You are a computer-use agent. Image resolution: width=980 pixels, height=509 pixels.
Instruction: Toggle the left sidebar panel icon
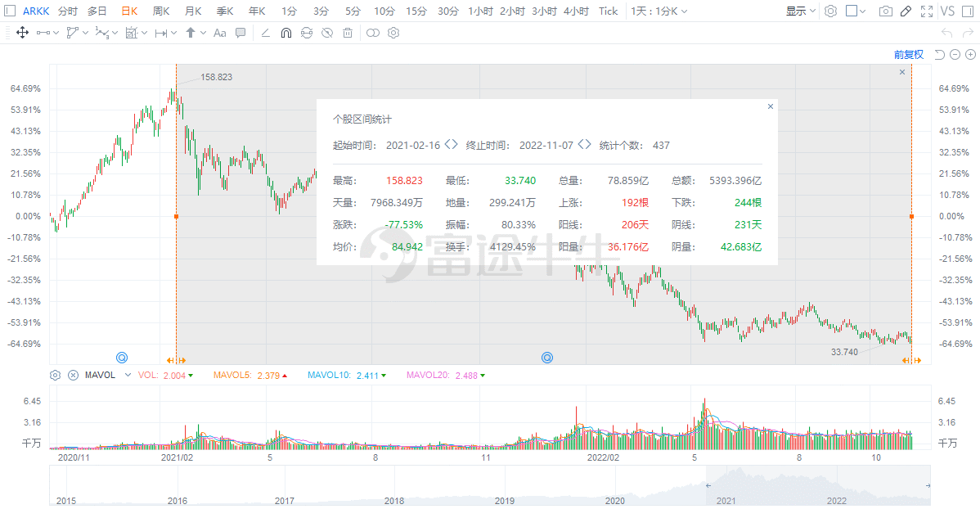pos(10,11)
